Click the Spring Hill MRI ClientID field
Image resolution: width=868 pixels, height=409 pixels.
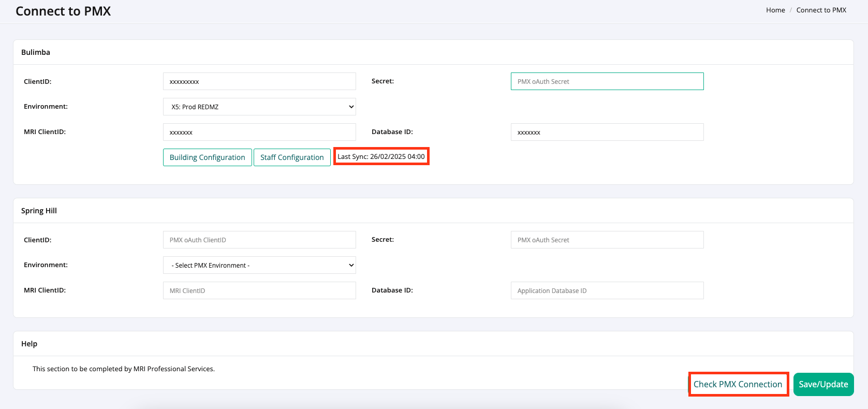point(259,290)
